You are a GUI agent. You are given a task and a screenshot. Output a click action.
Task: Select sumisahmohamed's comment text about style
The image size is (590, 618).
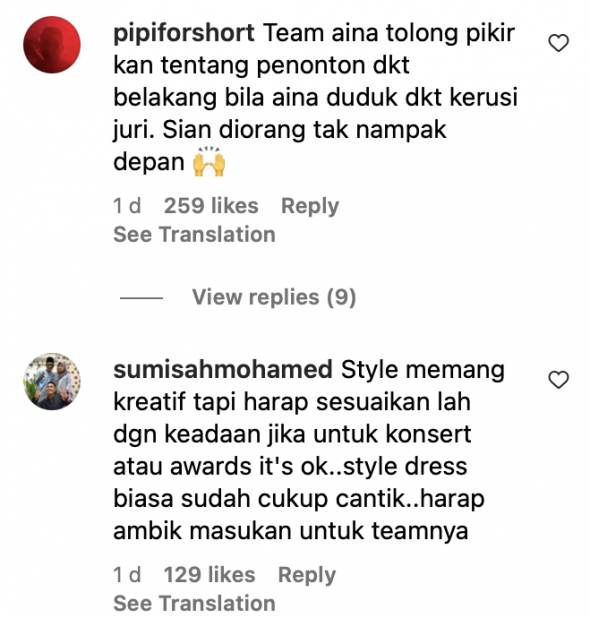(x=309, y=450)
